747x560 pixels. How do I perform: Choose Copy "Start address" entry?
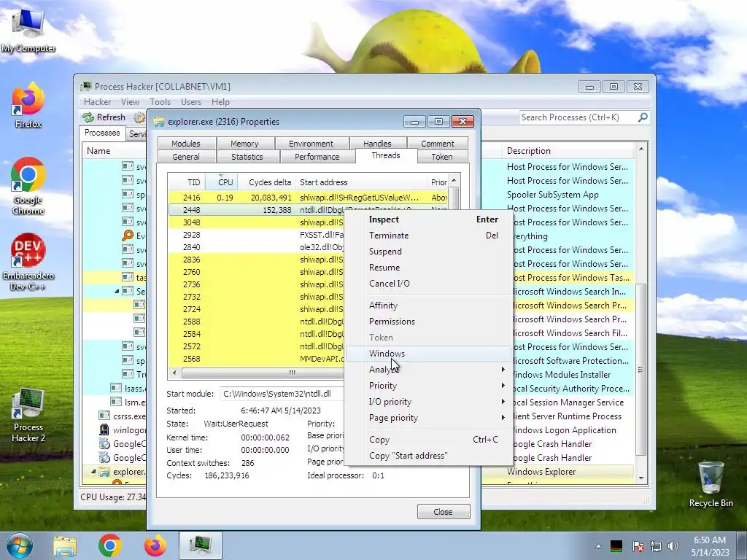coord(427,456)
